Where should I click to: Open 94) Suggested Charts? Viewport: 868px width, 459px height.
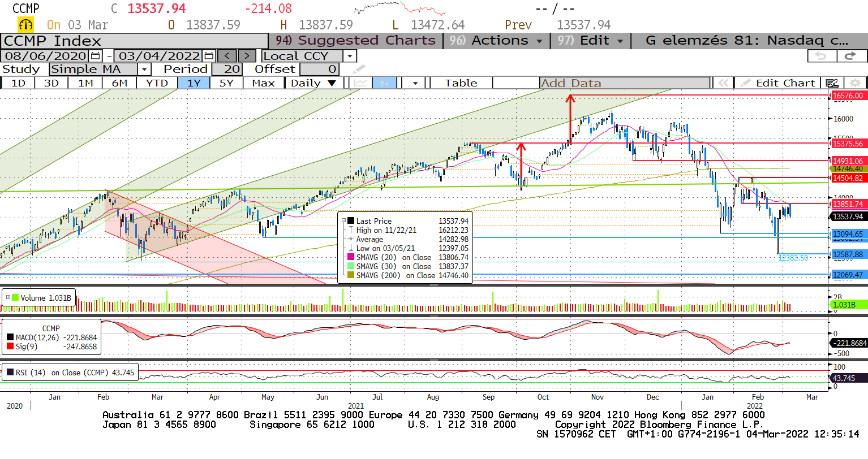pyautogui.click(x=355, y=41)
